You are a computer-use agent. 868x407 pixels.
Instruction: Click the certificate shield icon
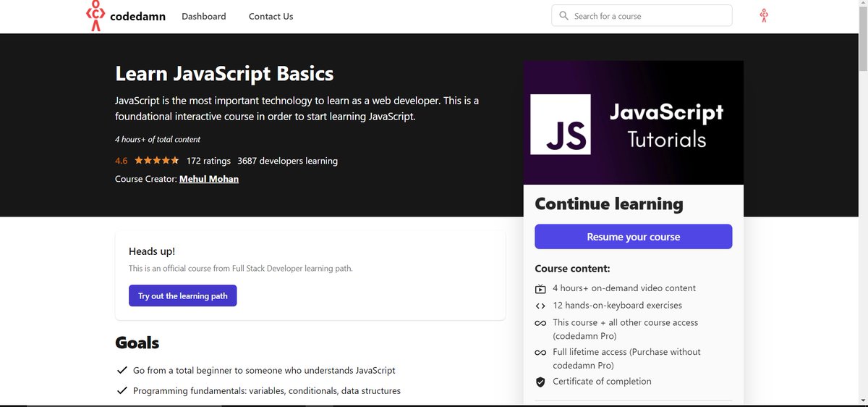click(x=540, y=382)
